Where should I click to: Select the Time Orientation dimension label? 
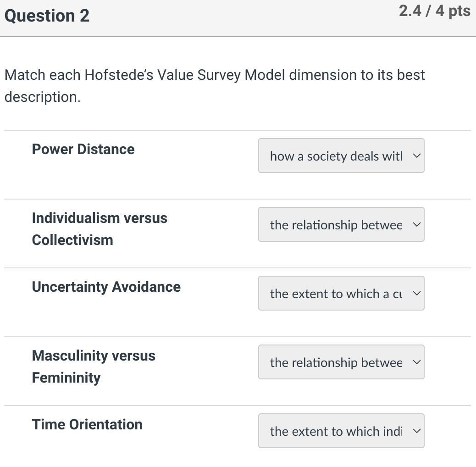87,424
